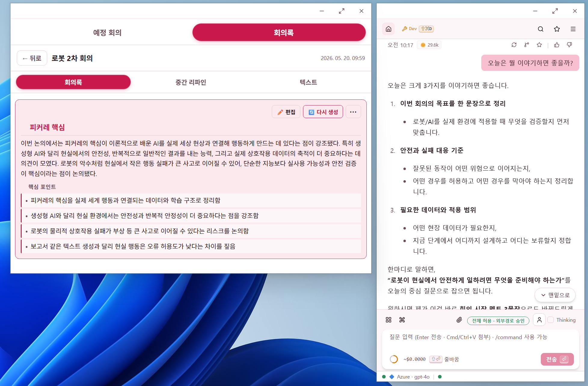
Task: Click the 편집 edit button
Action: [x=286, y=112]
